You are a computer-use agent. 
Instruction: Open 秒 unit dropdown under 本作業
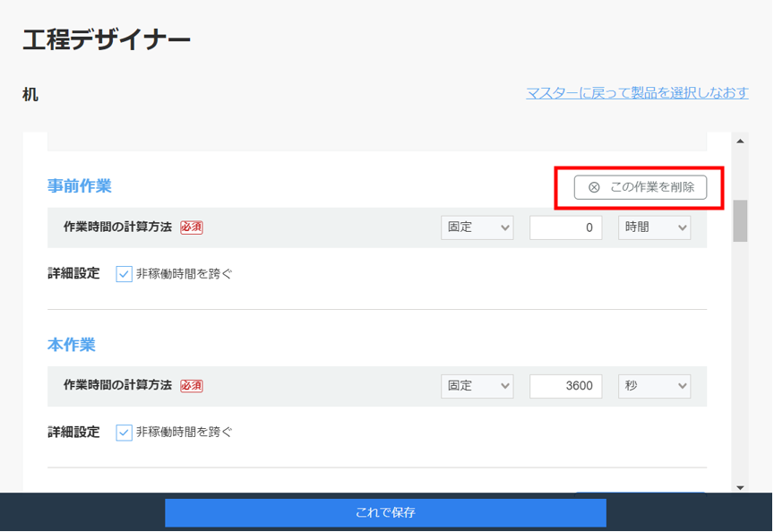(x=654, y=386)
